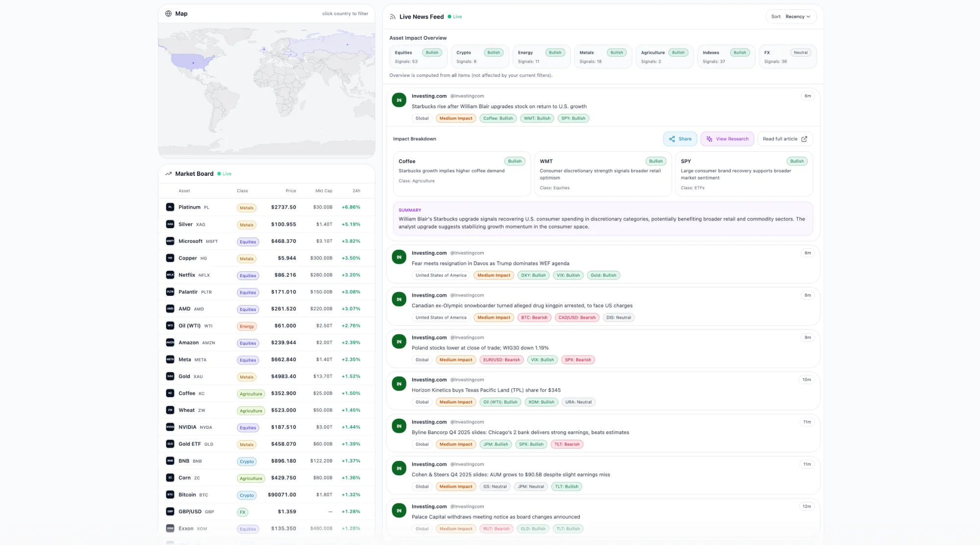980x545 pixels.
Task: Click the Platinum asset icon
Action: coord(170,207)
